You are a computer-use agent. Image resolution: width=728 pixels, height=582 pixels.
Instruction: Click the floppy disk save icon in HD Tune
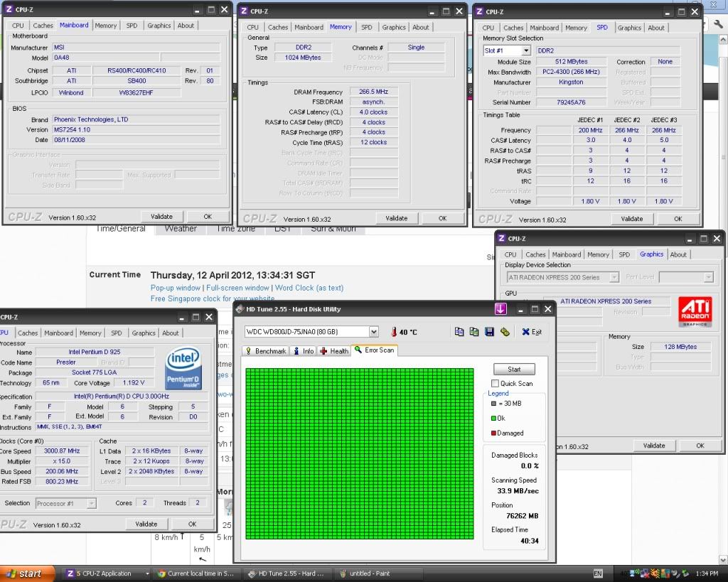489,332
